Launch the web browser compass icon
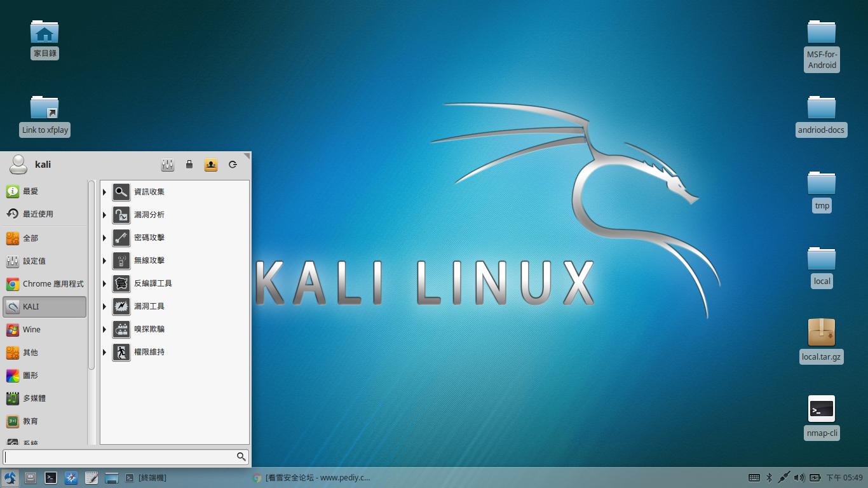 click(71, 478)
